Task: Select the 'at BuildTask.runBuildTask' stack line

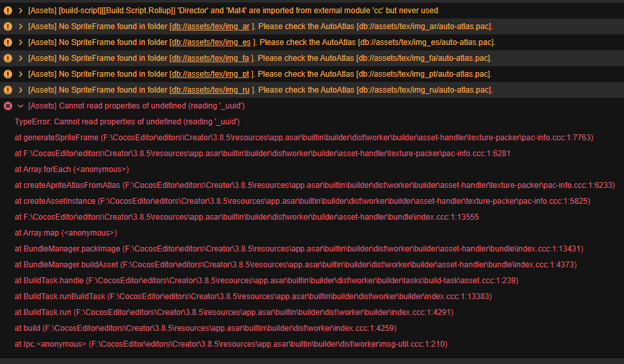Action: pos(253,296)
